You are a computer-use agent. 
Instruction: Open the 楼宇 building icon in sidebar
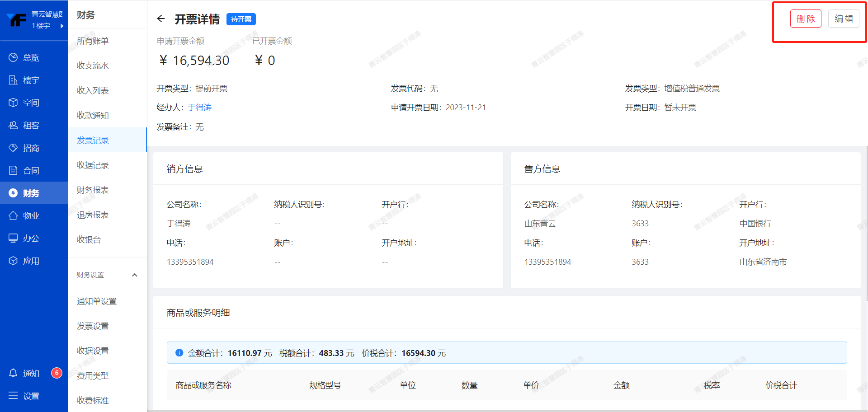(13, 80)
